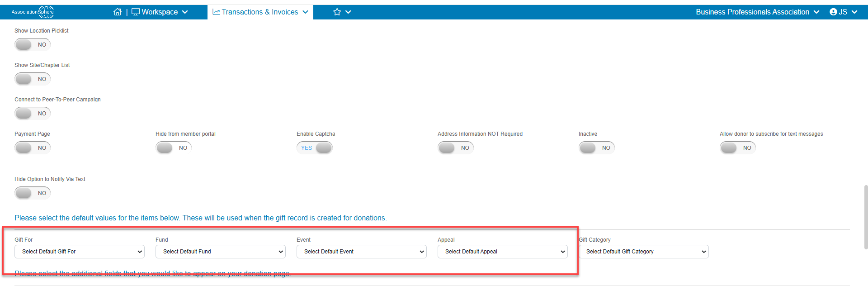The image size is (868, 291).
Task: Click the Transactions & Invoices chart icon
Action: tap(216, 12)
